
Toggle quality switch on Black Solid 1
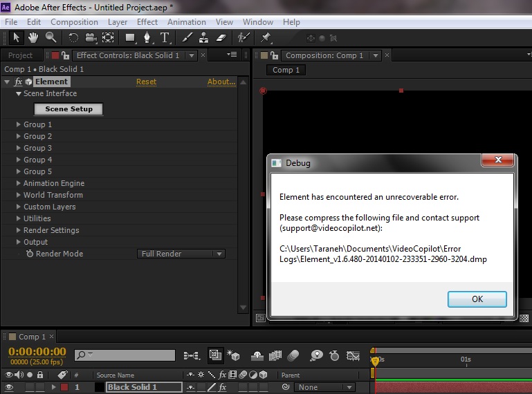tap(212, 387)
